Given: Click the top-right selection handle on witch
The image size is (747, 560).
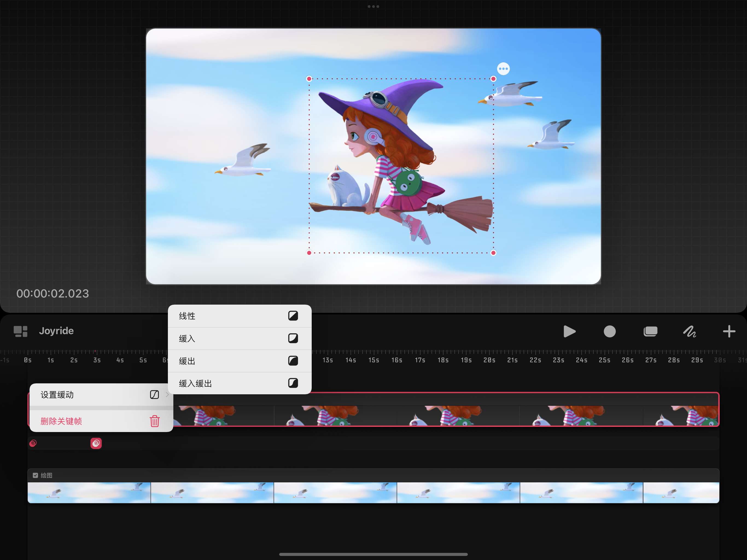Looking at the screenshot, I should pyautogui.click(x=493, y=79).
